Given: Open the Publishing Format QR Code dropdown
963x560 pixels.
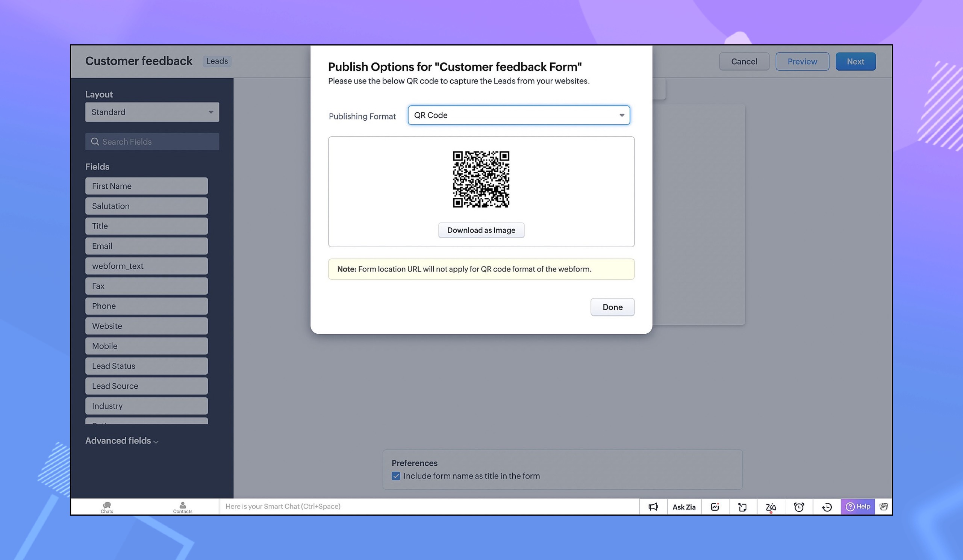Looking at the screenshot, I should [519, 115].
